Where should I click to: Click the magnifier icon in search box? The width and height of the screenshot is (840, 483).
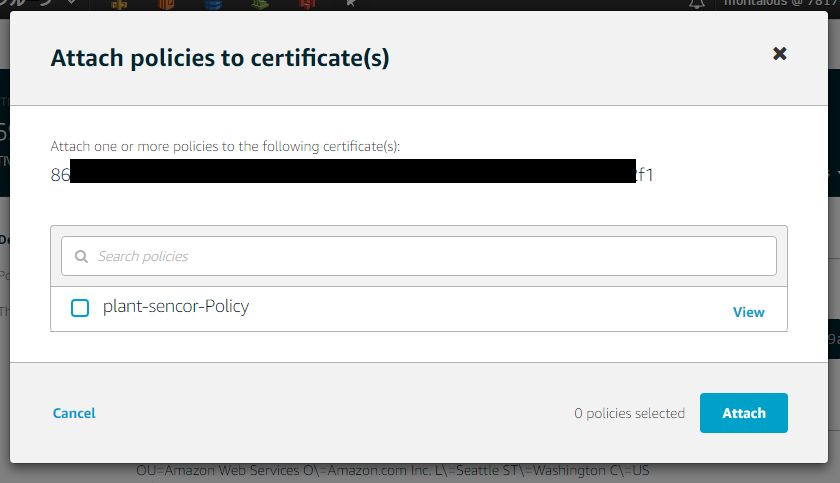81,256
